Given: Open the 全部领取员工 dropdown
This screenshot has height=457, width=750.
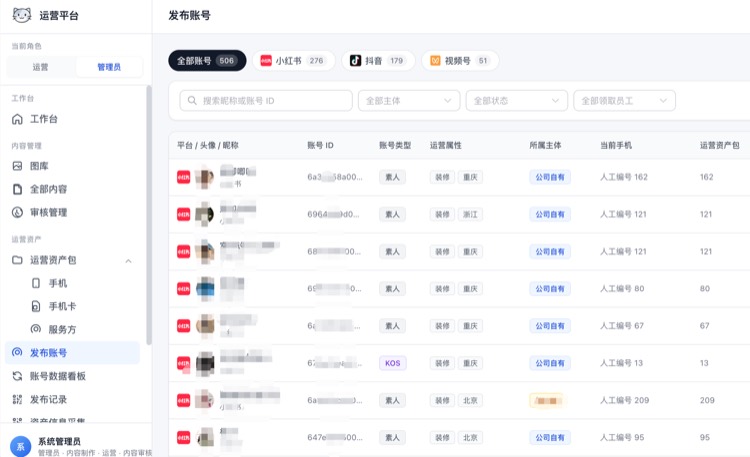Looking at the screenshot, I should (x=624, y=100).
